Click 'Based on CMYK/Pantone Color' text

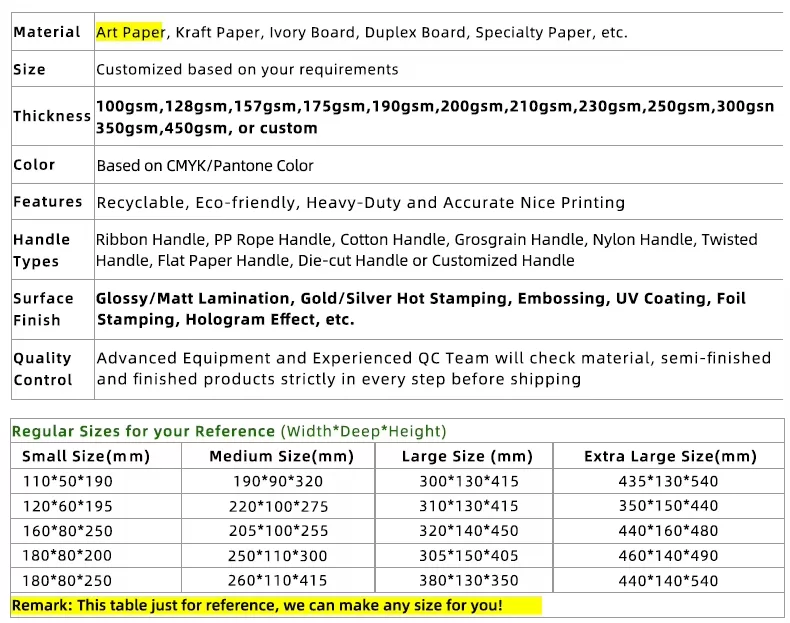point(205,166)
